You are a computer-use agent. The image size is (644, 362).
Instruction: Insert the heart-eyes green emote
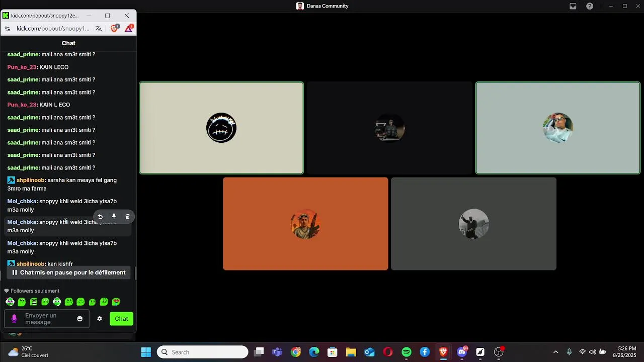click(116, 302)
